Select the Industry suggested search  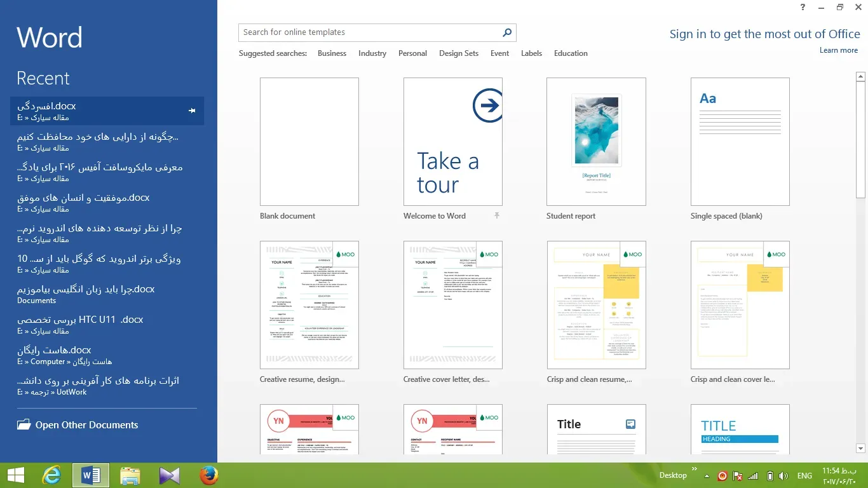click(372, 53)
